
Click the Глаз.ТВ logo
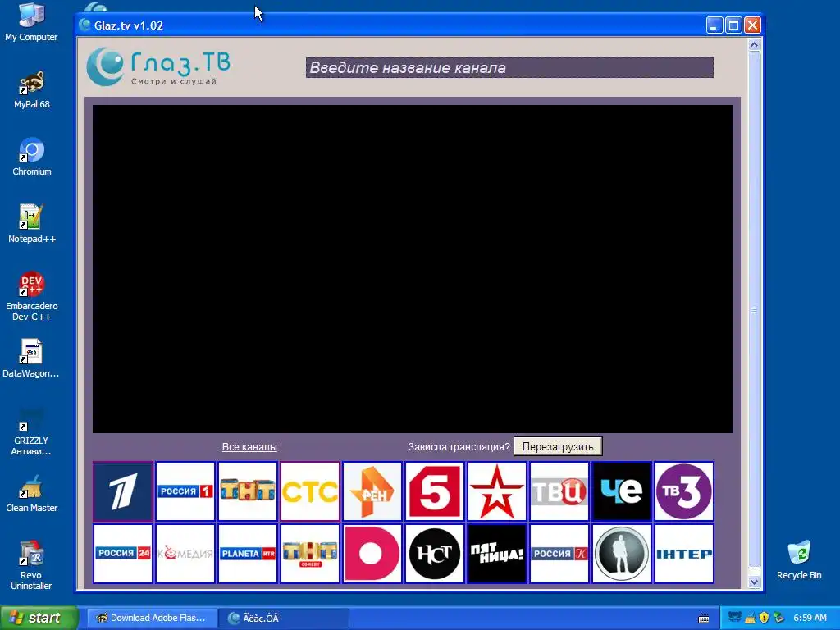[158, 67]
